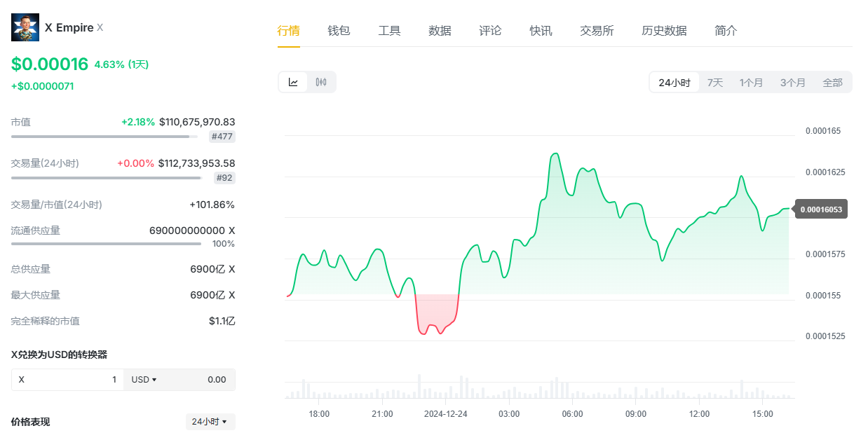Click the volume value $112,733,953.58

[197, 163]
